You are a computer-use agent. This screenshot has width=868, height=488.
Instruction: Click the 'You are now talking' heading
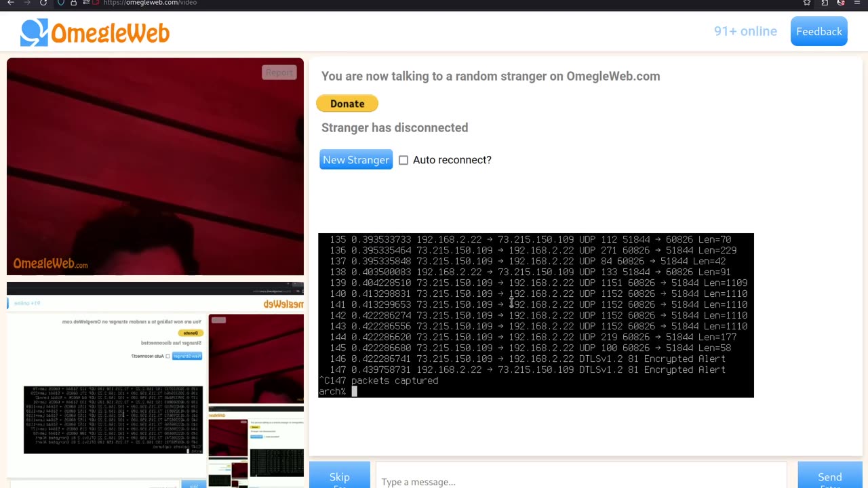(490, 76)
